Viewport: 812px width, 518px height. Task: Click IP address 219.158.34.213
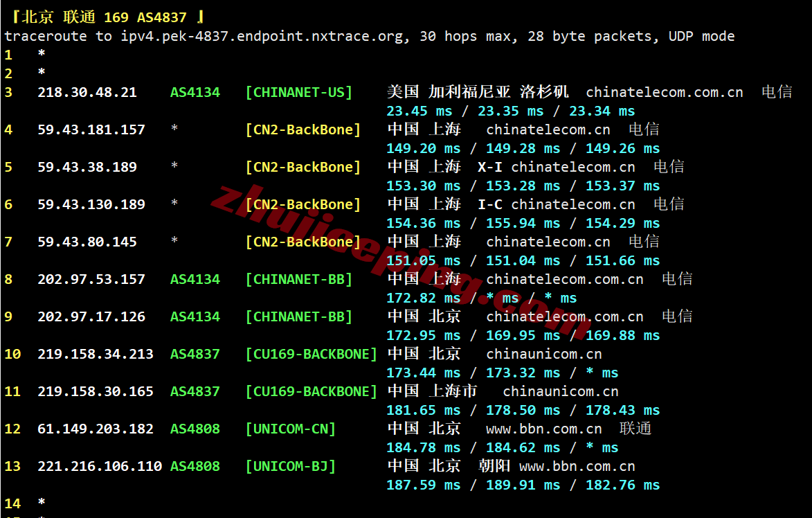[x=96, y=354]
